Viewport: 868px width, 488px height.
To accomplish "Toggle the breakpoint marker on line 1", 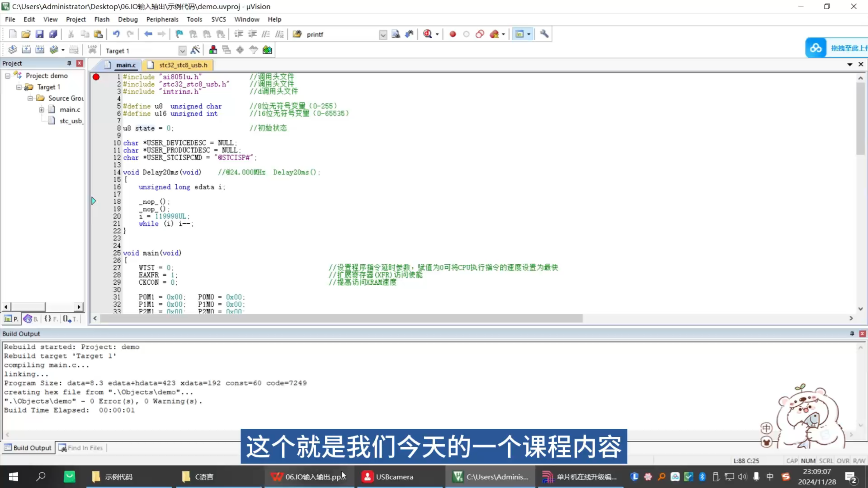I will (x=96, y=77).
